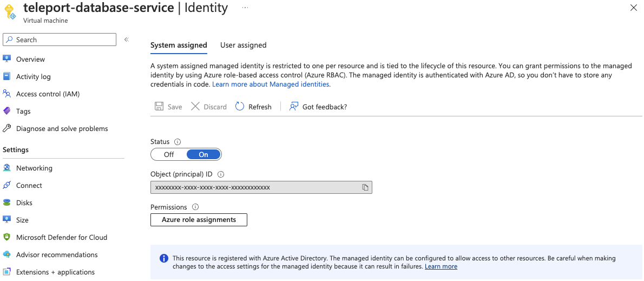Screen dimensions: 644x281
Task: Open Microsoft Defender for Cloud shield icon
Action: 7,237
